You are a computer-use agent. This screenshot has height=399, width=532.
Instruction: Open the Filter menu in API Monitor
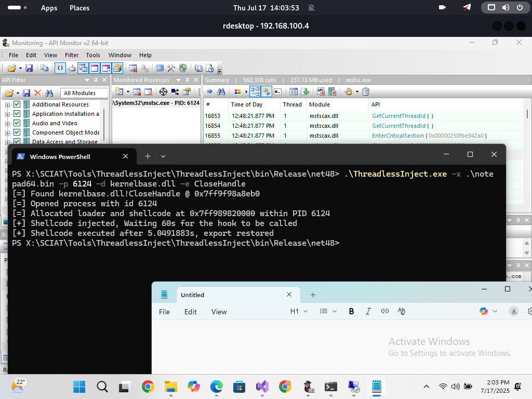72,55
